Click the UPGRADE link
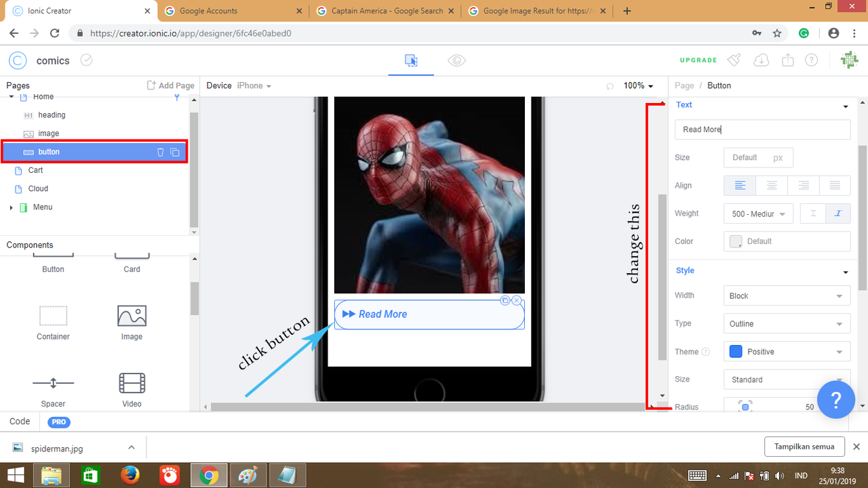The height and width of the screenshot is (488, 868). click(698, 60)
